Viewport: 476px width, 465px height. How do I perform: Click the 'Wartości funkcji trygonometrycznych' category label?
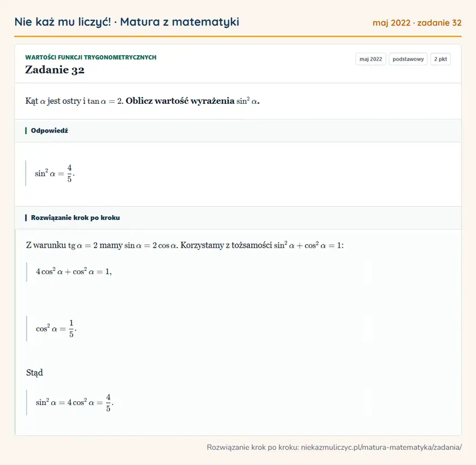click(x=91, y=57)
